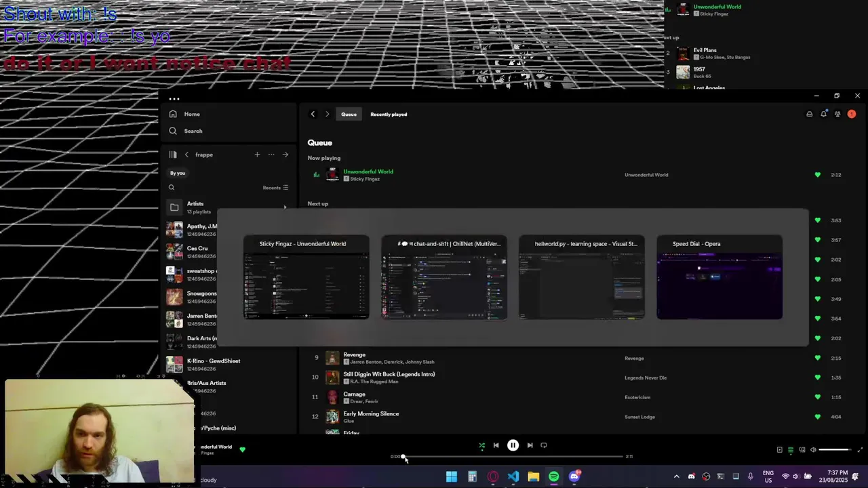Open Legends Never Die album link
868x488 pixels.
point(646,378)
